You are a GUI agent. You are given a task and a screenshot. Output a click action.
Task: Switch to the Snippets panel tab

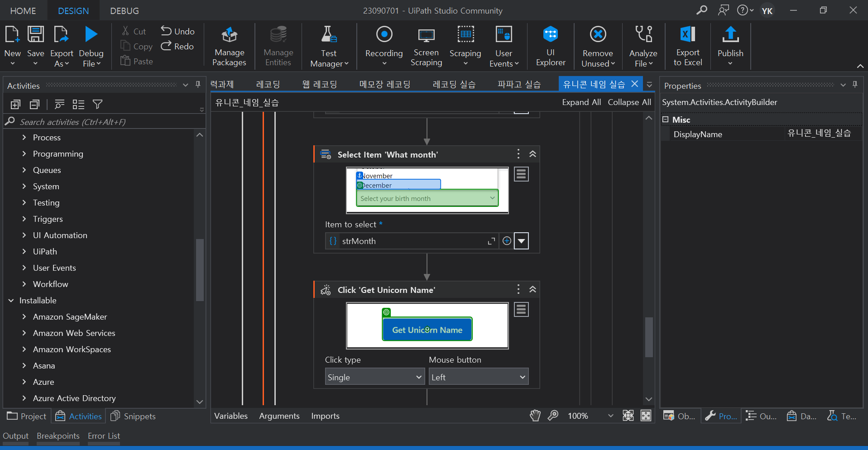point(133,416)
